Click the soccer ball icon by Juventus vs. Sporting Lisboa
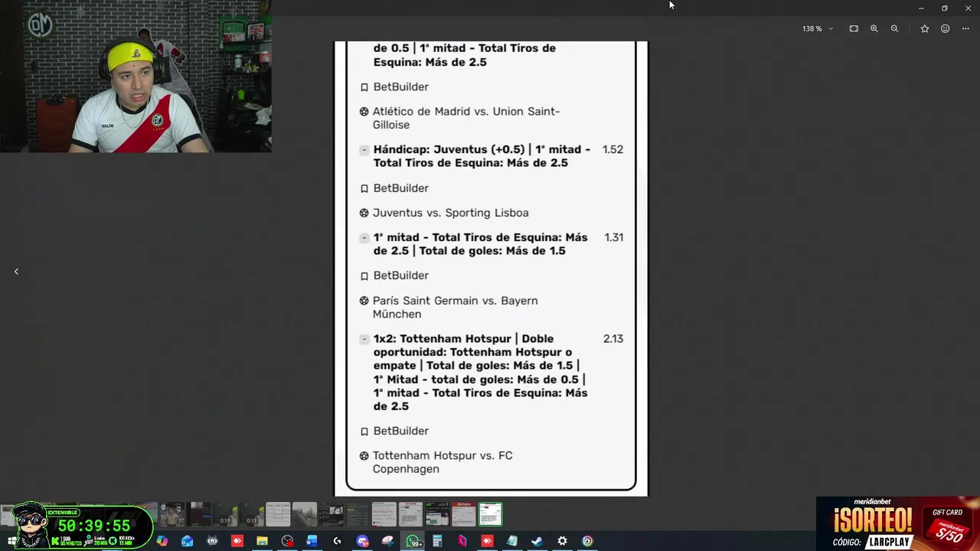The image size is (980, 551). (x=364, y=214)
